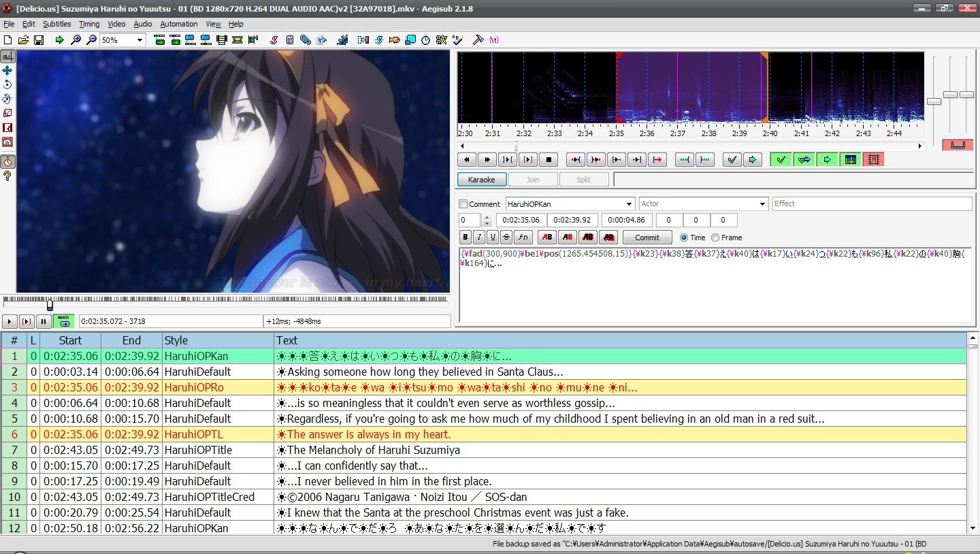Select the standard crosshair video tool

point(7,56)
